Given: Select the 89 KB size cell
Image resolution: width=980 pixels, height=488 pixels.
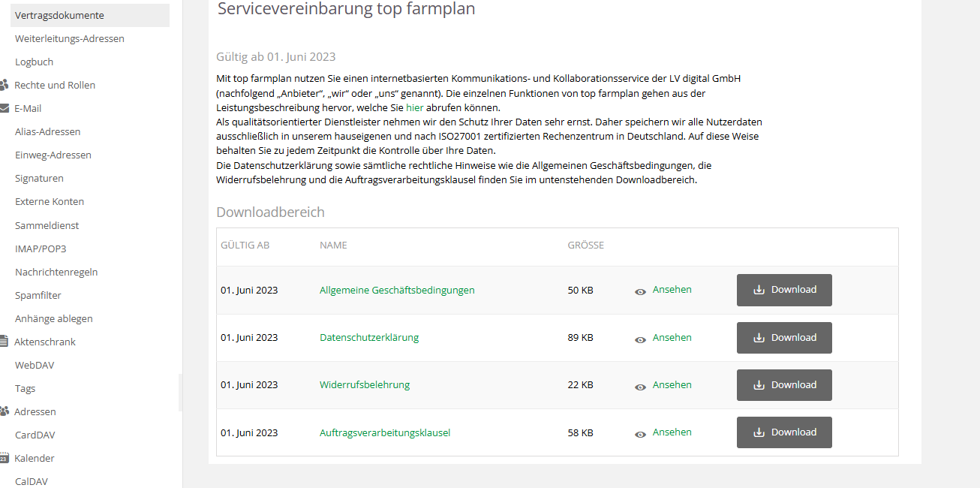Looking at the screenshot, I should point(581,337).
